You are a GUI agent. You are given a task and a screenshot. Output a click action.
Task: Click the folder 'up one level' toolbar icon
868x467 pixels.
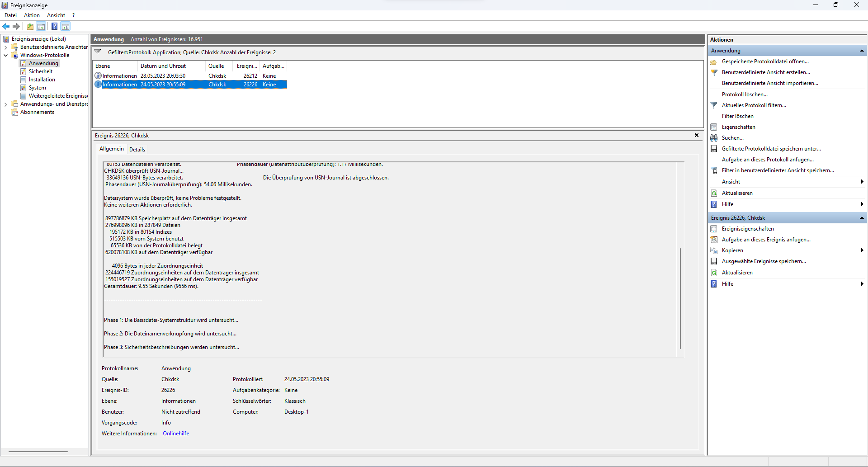pyautogui.click(x=30, y=26)
